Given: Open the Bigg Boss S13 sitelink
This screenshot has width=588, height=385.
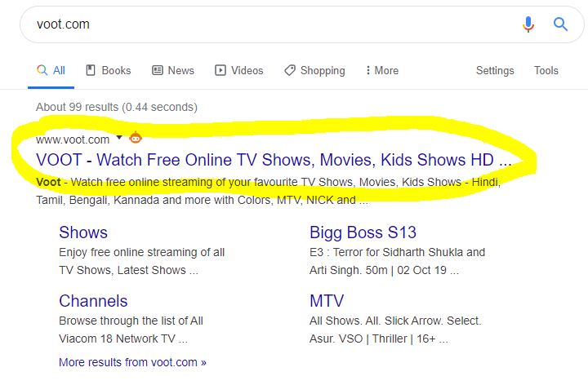Looking at the screenshot, I should [363, 232].
